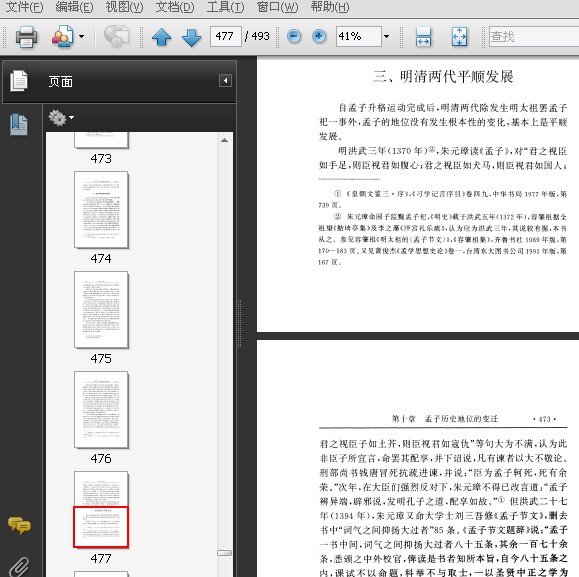Screen dimensions: 579x577
Task: Zoom in with the plus button
Action: click(319, 36)
